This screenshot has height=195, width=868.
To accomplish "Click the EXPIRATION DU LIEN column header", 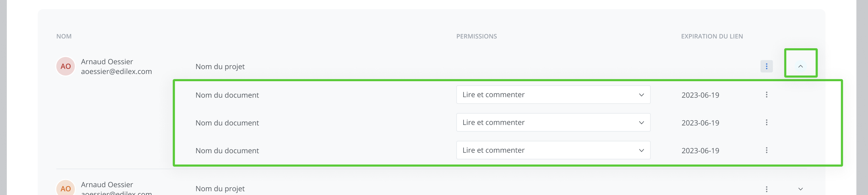I will pyautogui.click(x=712, y=36).
